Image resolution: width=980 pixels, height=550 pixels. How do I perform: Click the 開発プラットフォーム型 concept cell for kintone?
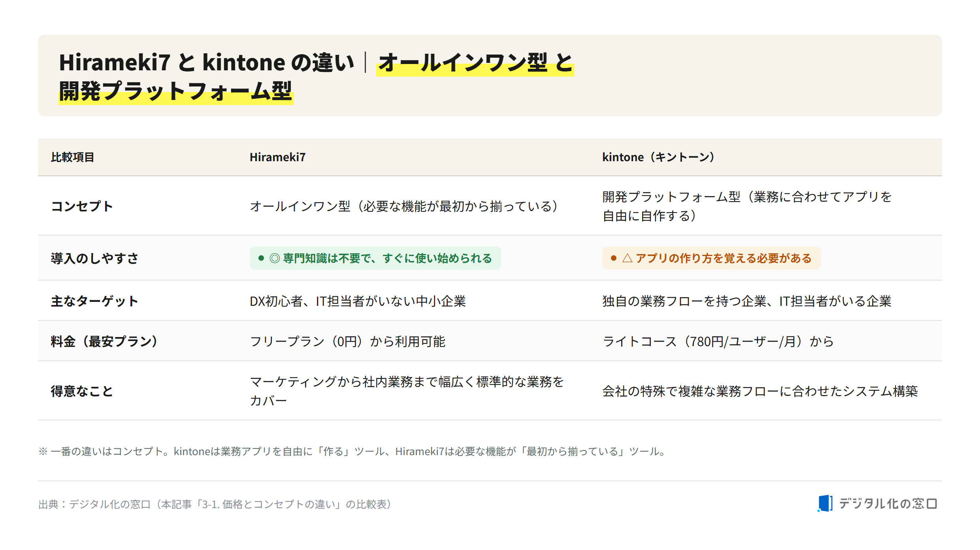coord(747,206)
